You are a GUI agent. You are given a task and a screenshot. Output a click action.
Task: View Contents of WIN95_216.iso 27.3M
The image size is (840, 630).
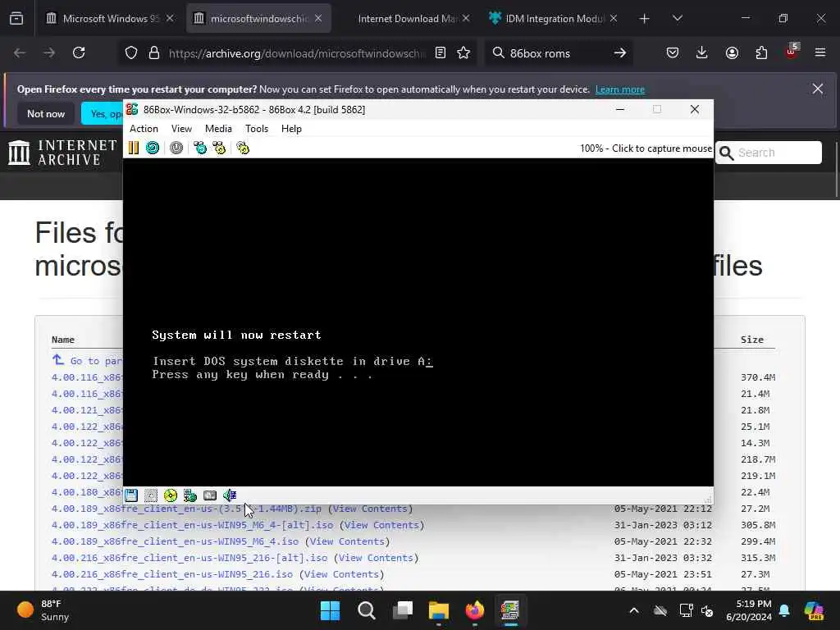[x=342, y=574]
